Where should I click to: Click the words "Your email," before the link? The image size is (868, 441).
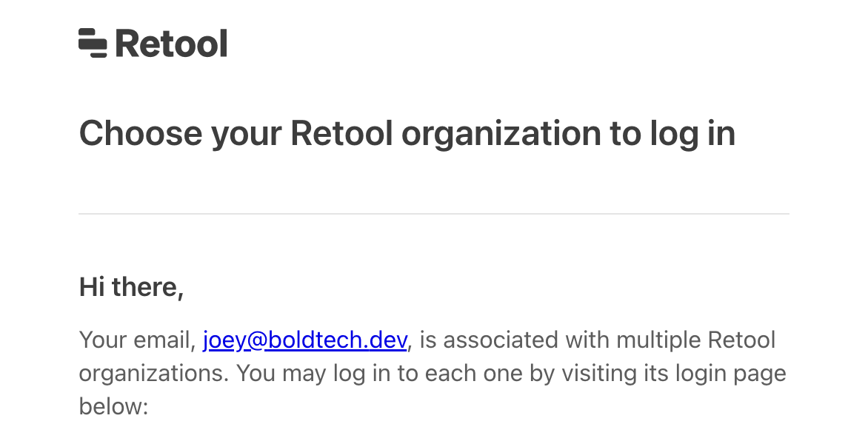coord(137,340)
